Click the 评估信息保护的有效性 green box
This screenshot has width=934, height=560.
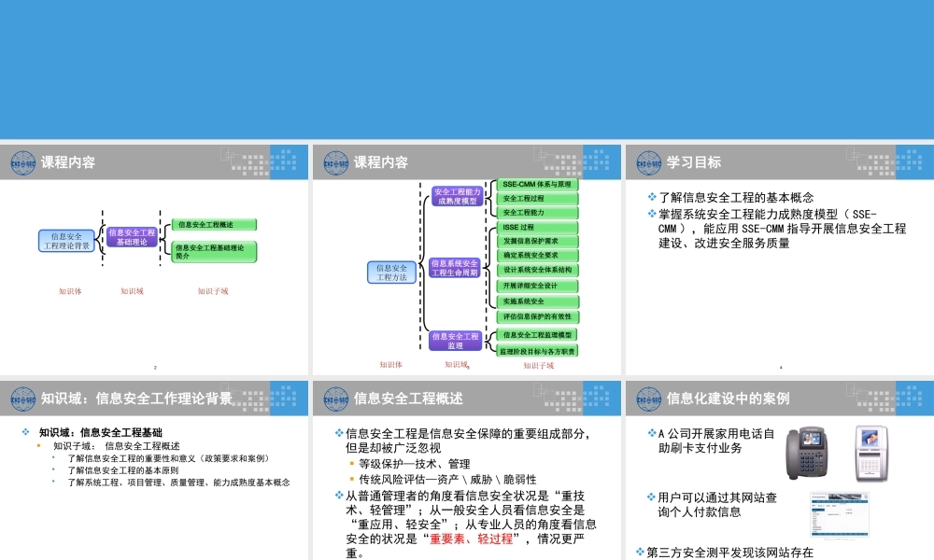(535, 315)
